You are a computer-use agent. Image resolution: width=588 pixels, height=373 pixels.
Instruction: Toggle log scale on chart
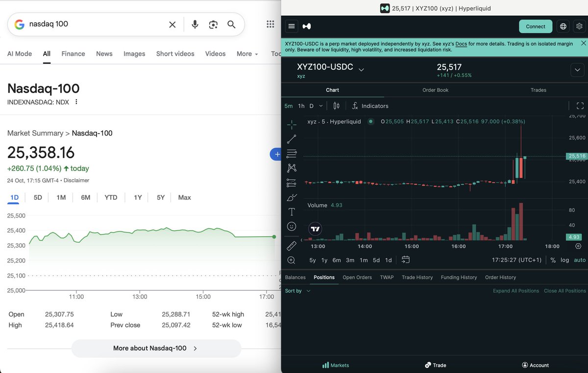(x=565, y=260)
